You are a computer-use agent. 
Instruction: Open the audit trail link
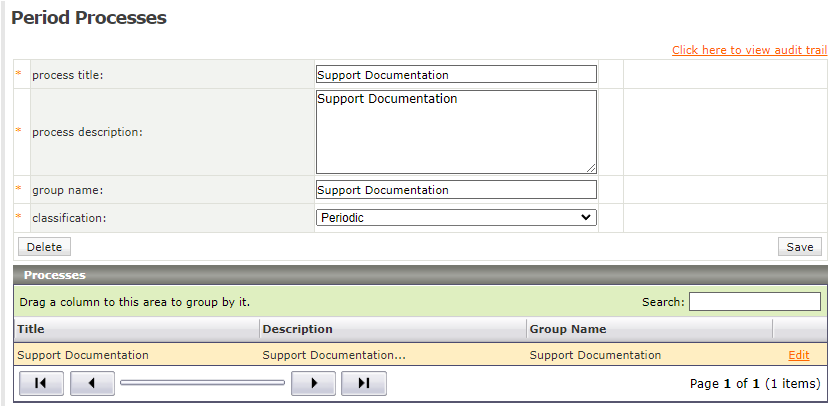[749, 50]
